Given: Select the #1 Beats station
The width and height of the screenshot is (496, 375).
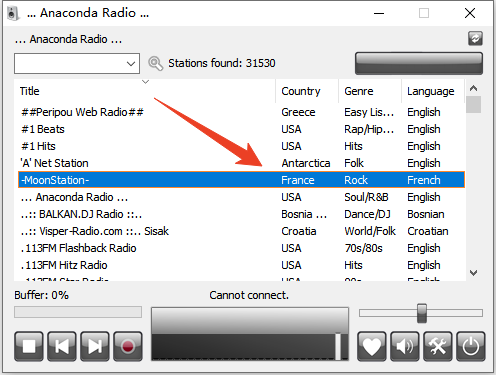Looking at the screenshot, I should (x=241, y=129).
